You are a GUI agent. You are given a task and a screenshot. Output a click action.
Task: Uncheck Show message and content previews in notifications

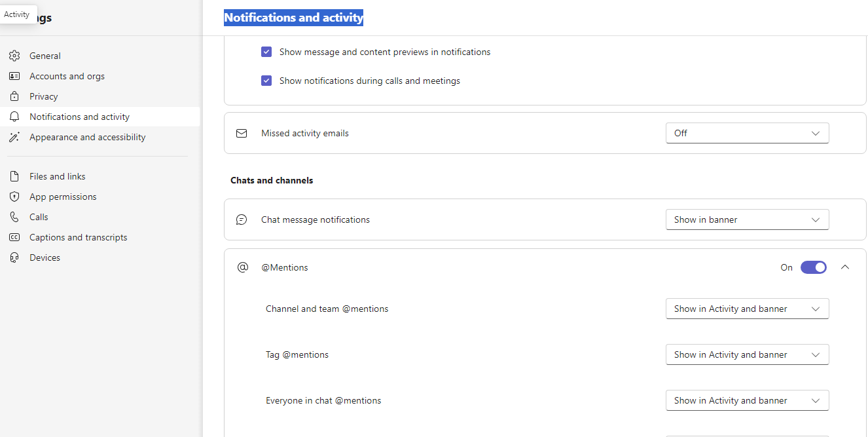(x=266, y=52)
